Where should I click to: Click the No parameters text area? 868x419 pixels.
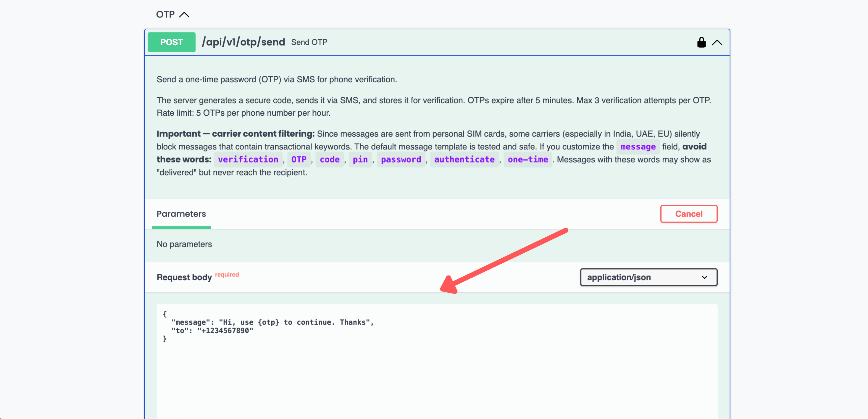[x=184, y=244]
